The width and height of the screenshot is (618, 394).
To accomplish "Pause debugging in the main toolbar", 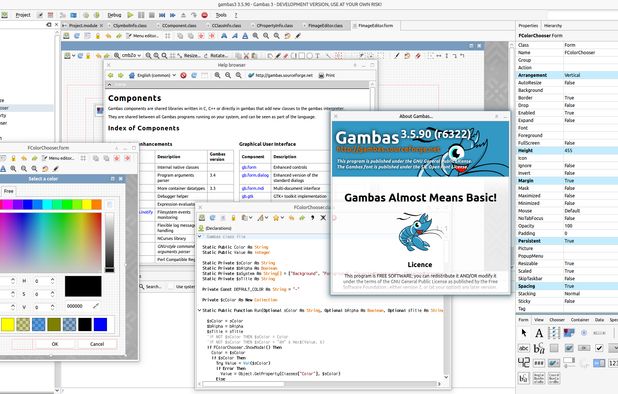I will pyautogui.click(x=141, y=15).
